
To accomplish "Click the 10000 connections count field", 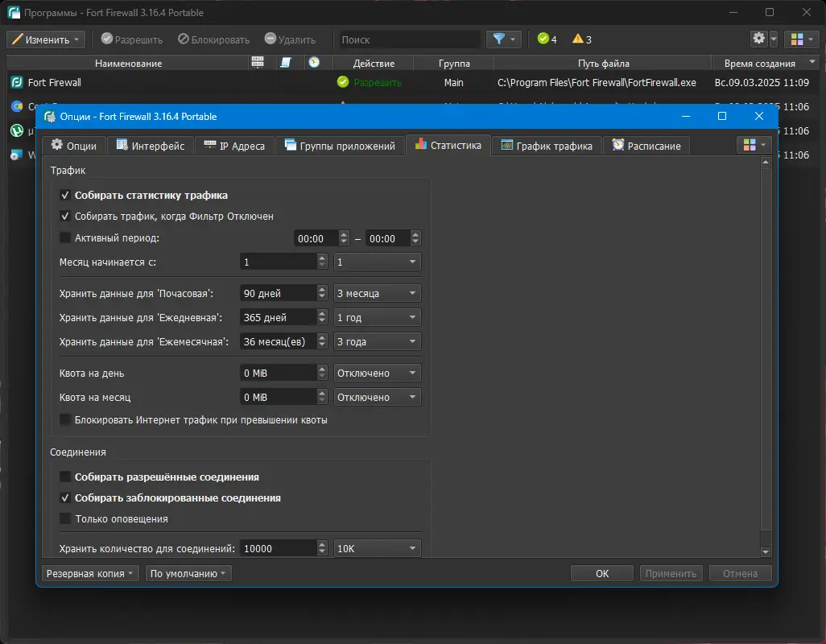I will click(x=279, y=549).
